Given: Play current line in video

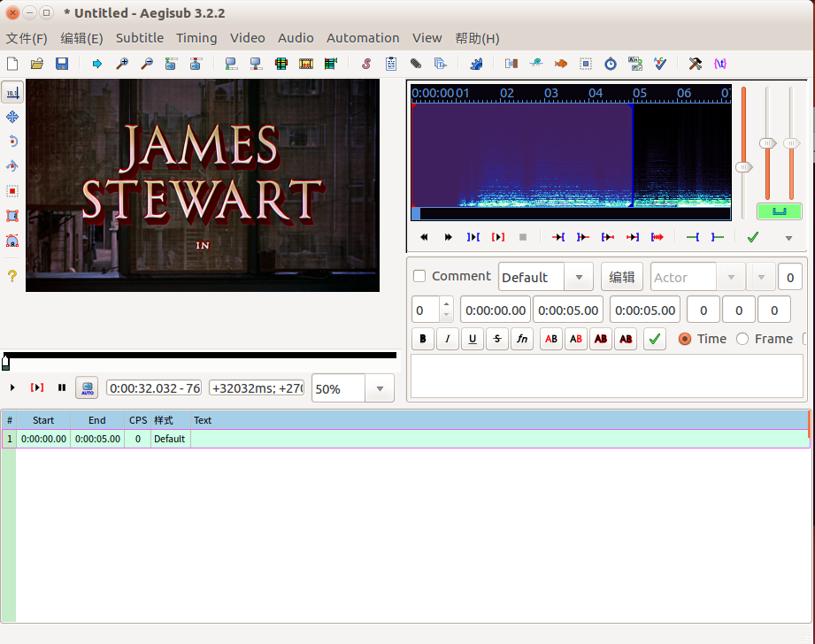Looking at the screenshot, I should tap(37, 387).
